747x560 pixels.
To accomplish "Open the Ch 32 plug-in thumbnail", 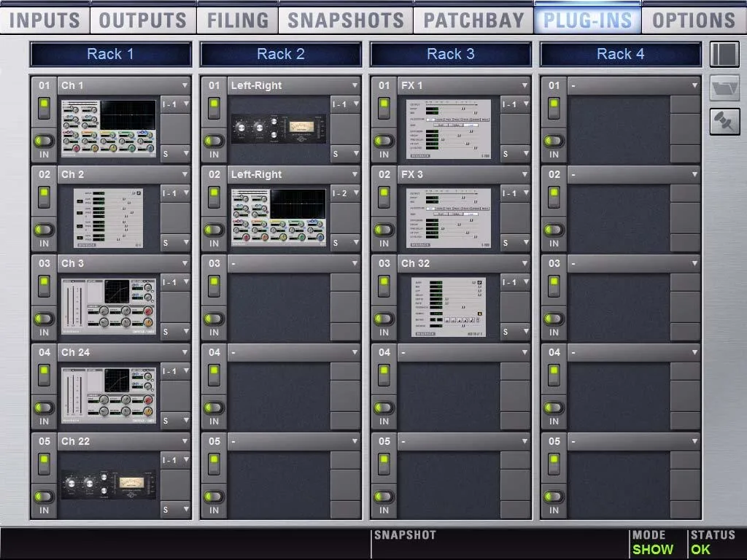I will [449, 307].
